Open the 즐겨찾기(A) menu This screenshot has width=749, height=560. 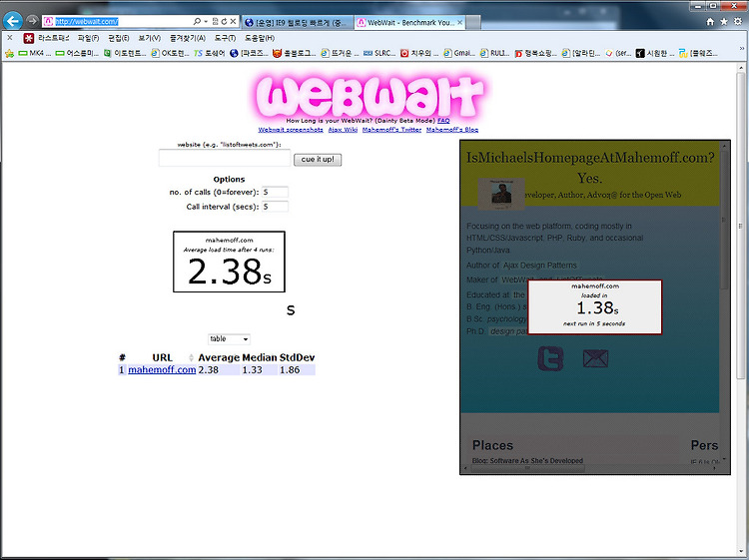[188, 38]
